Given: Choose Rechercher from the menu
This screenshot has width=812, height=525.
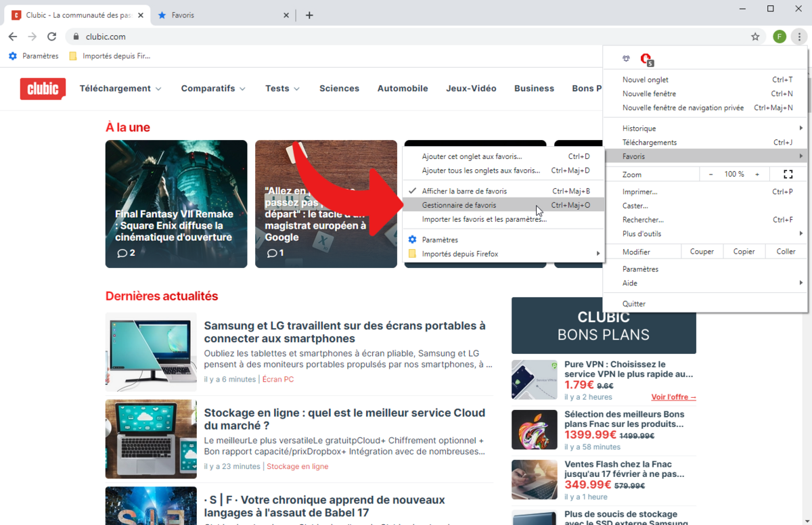Looking at the screenshot, I should (705, 220).
